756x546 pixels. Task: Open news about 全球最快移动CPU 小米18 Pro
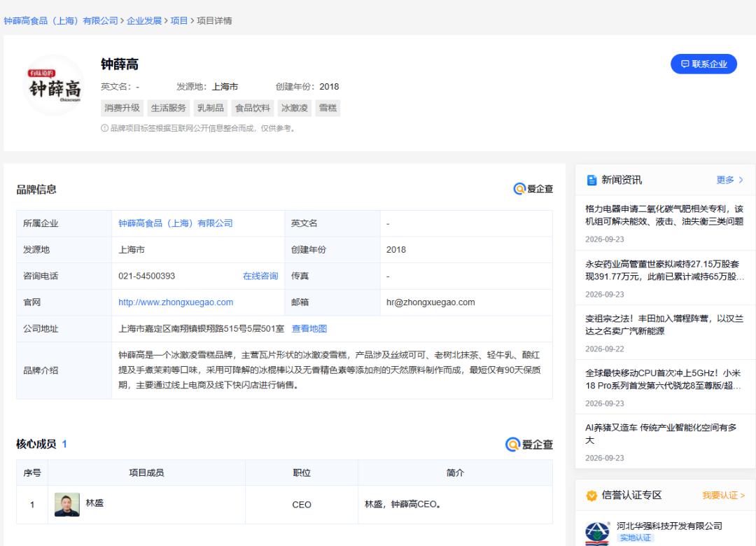pyautogui.click(x=664, y=379)
